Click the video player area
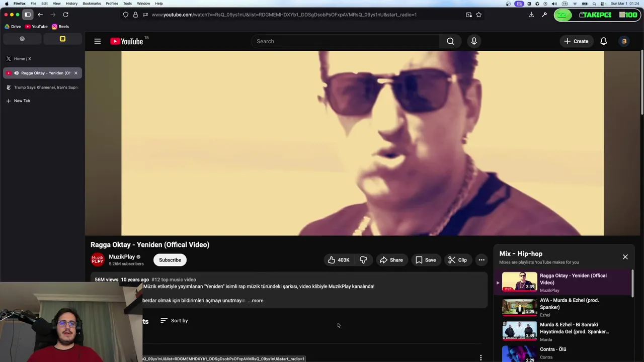 [x=362, y=143]
